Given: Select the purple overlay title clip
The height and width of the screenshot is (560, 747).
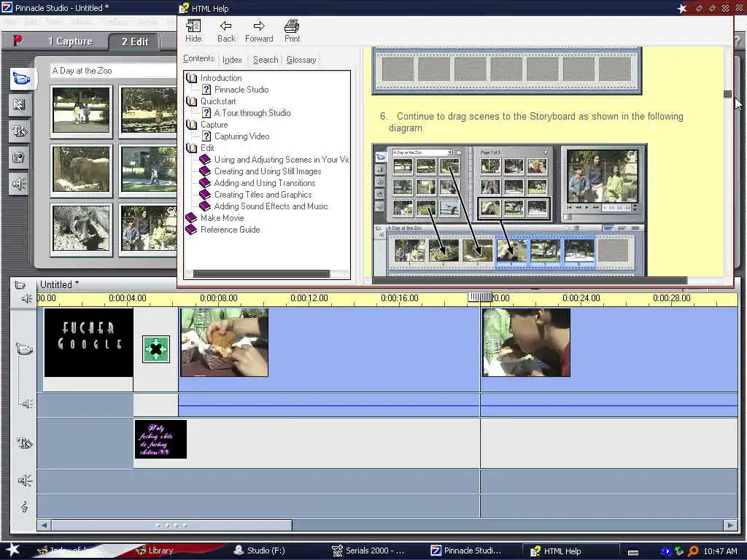Looking at the screenshot, I should [x=160, y=439].
